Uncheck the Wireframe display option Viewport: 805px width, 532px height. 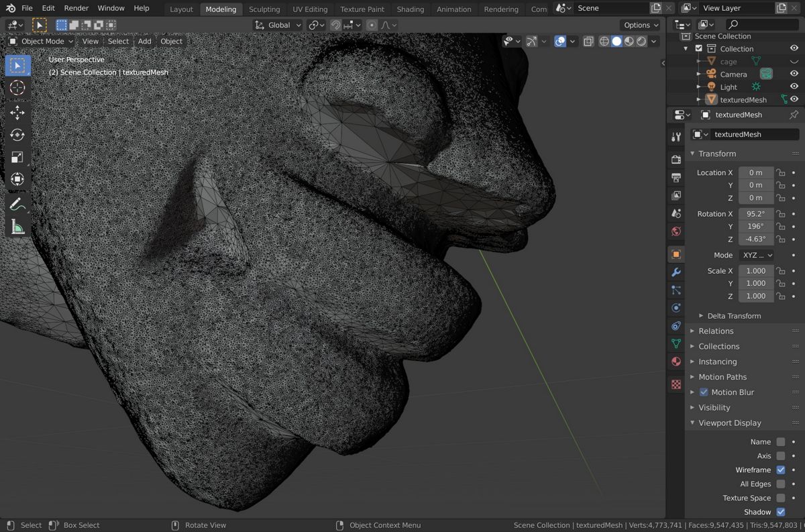[x=780, y=470]
